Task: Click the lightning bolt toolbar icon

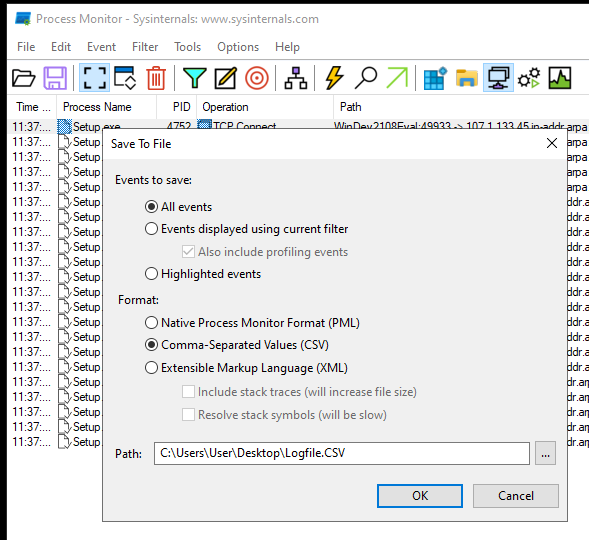Action: [334, 78]
